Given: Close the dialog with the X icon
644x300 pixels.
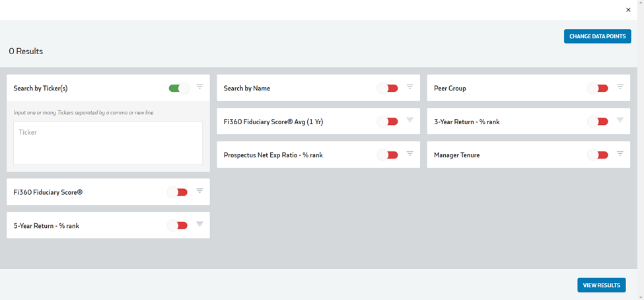Looking at the screenshot, I should (628, 10).
